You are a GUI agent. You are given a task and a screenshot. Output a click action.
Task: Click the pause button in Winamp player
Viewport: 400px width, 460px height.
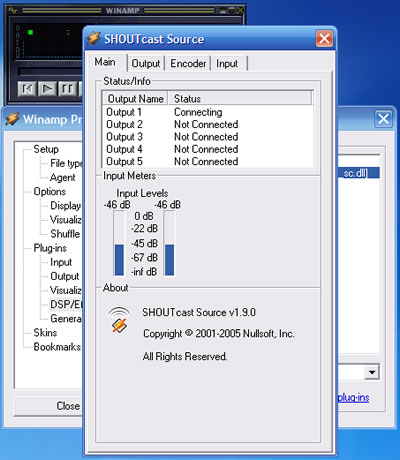(x=67, y=89)
